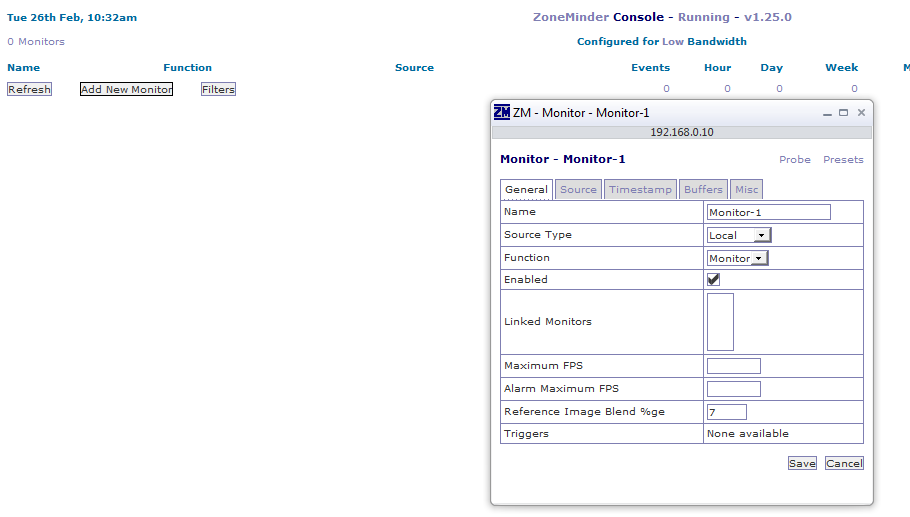Viewport: 910px width, 517px height.
Task: Open the Function dropdown showing Monitor
Action: point(737,258)
